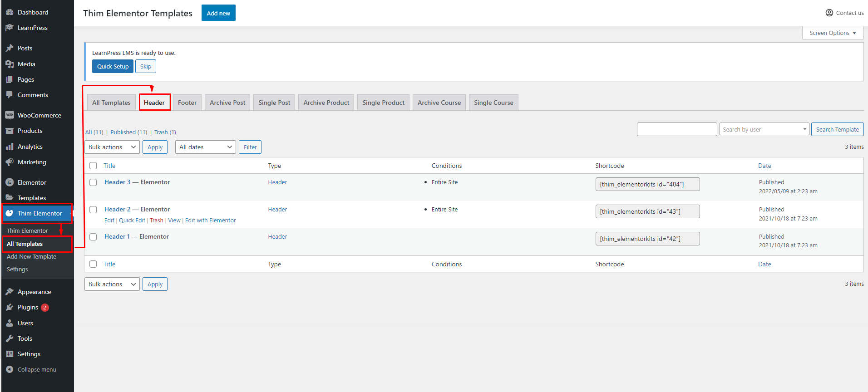This screenshot has height=392, width=868.
Task: Click the Tools wrench icon
Action: [10, 338]
